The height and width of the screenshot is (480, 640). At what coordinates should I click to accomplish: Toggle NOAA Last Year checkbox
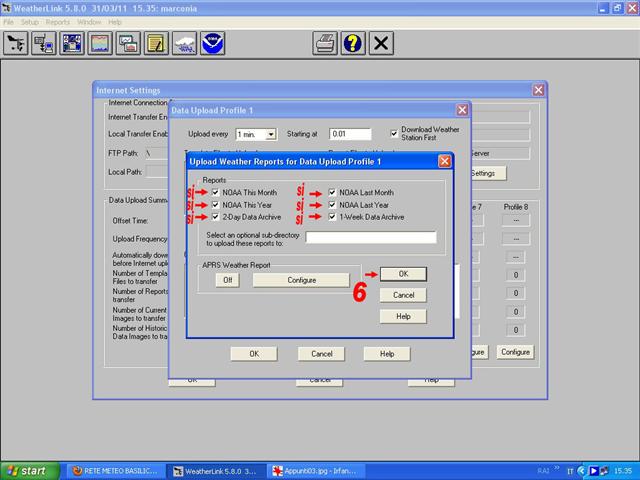point(332,204)
